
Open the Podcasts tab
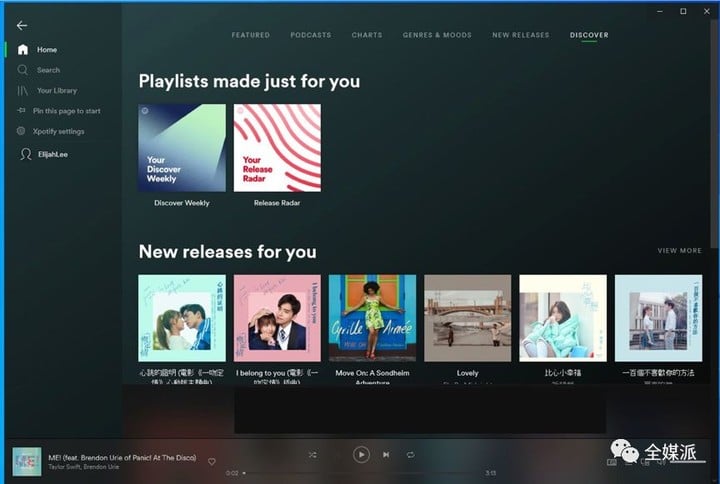[311, 35]
